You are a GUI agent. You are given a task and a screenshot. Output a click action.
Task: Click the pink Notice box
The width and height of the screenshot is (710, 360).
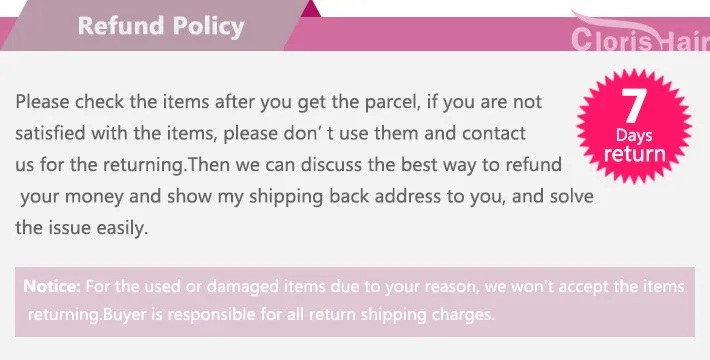tap(355, 302)
